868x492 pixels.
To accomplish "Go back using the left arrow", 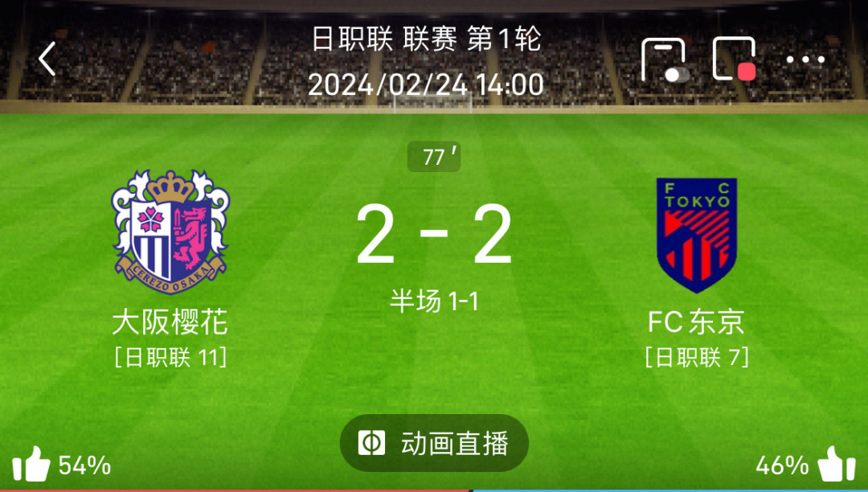I will [x=47, y=59].
